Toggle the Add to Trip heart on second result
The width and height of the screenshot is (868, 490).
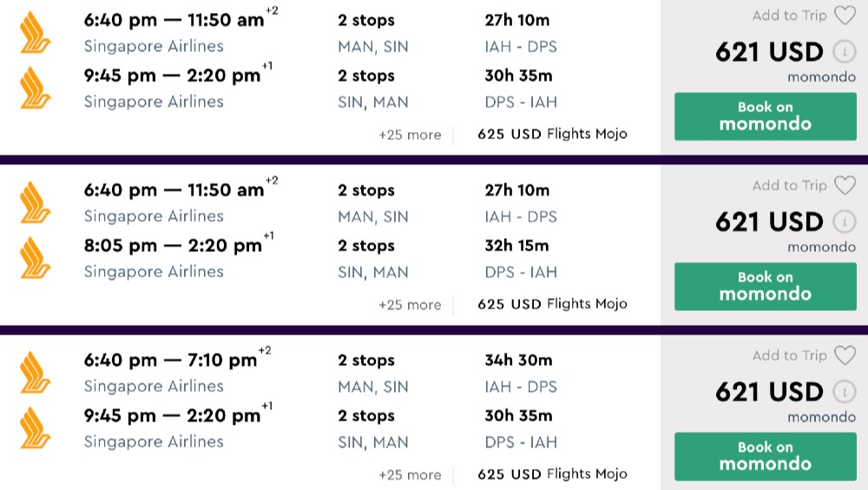(x=844, y=186)
